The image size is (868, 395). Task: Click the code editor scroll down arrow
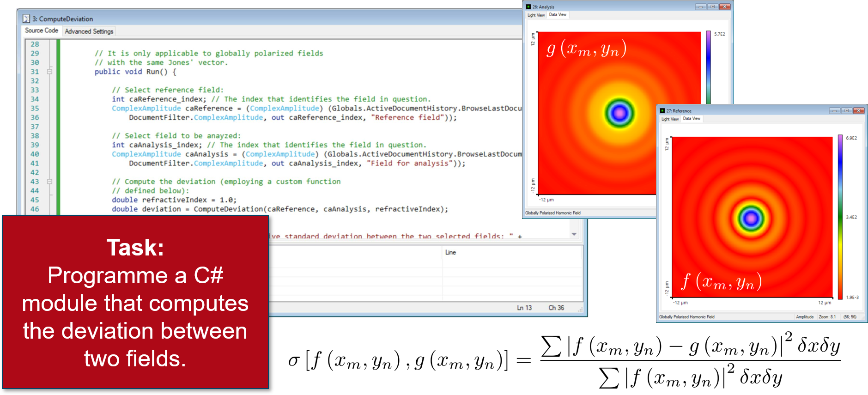point(574,234)
